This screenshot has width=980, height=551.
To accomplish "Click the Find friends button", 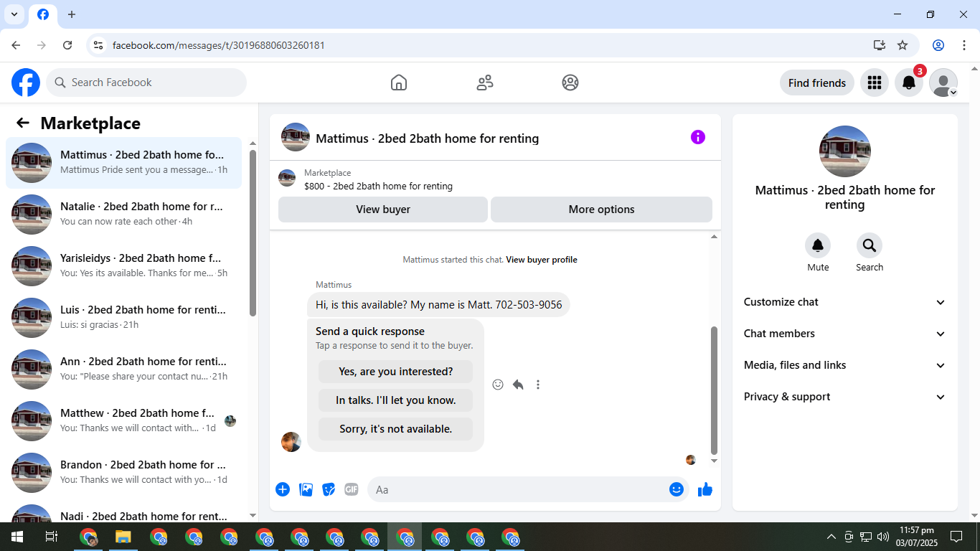I will (817, 83).
